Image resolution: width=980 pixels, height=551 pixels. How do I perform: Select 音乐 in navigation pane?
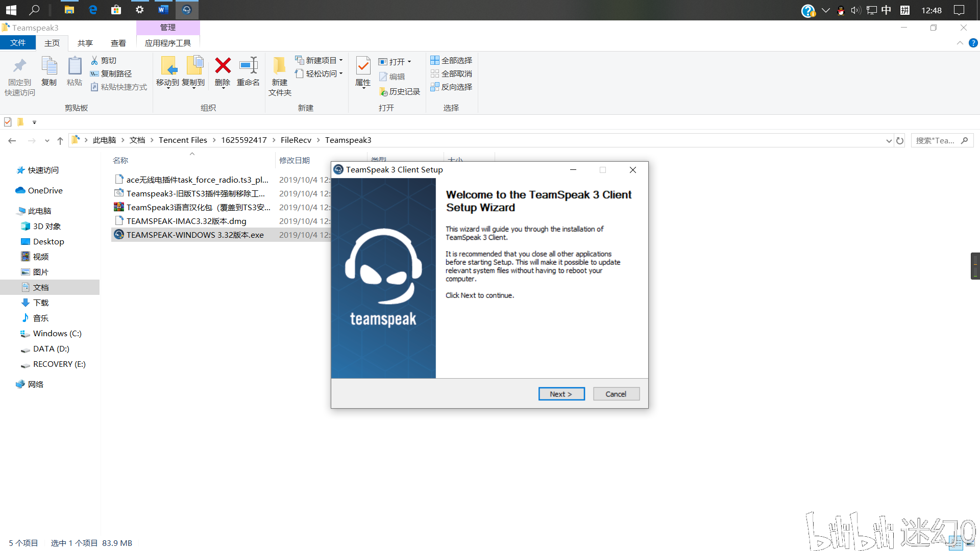[41, 318]
